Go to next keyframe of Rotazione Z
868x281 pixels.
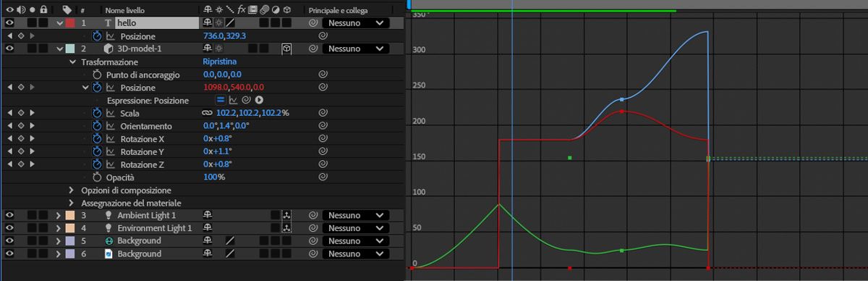tap(32, 164)
